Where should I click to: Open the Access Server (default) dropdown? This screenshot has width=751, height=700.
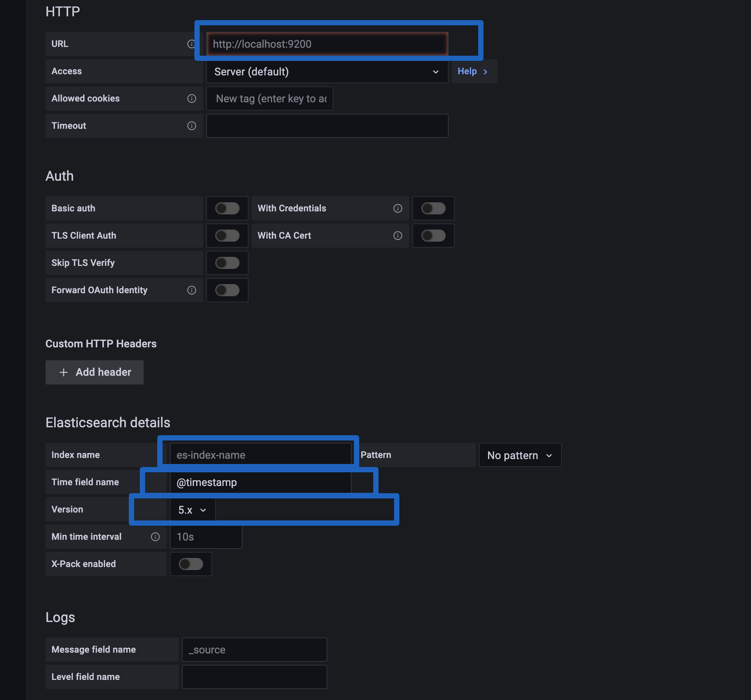pos(327,72)
